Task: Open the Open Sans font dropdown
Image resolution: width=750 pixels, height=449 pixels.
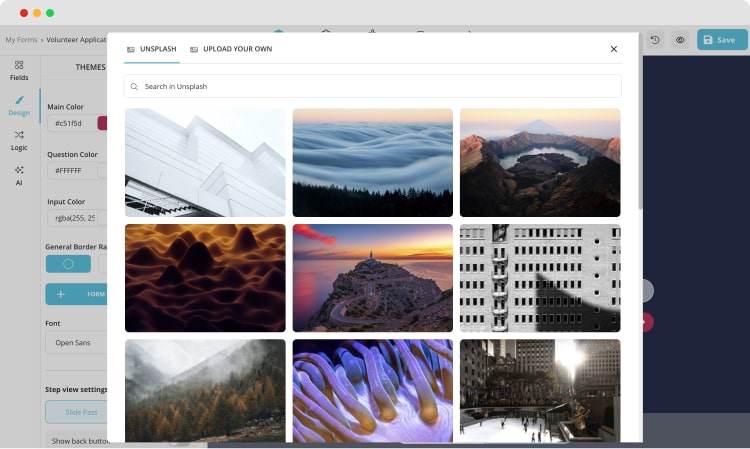Action: 76,343
